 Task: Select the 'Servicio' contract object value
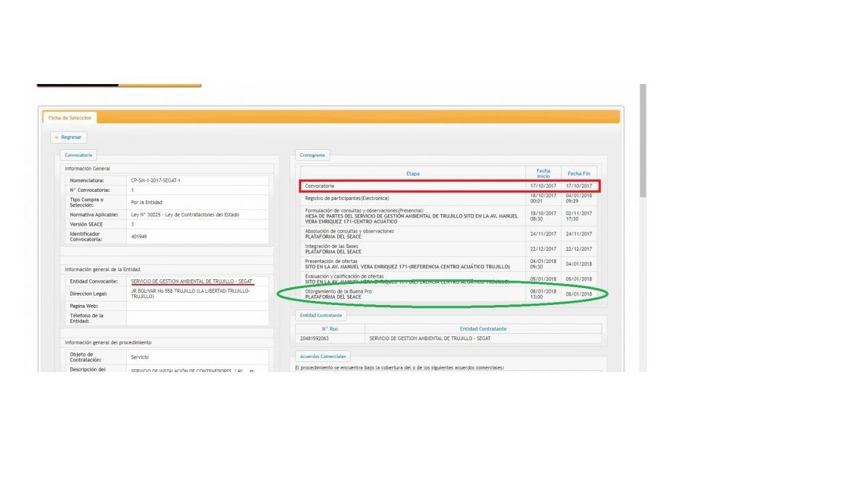(x=140, y=357)
